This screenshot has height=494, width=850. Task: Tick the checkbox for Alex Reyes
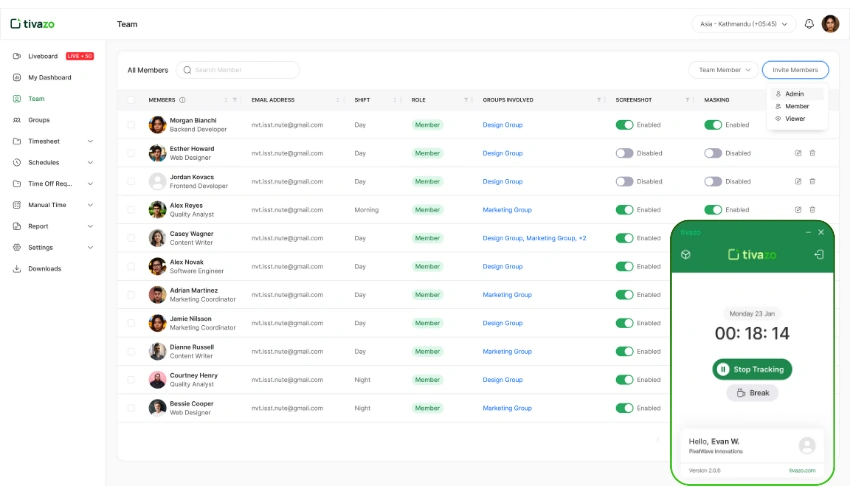(x=131, y=210)
